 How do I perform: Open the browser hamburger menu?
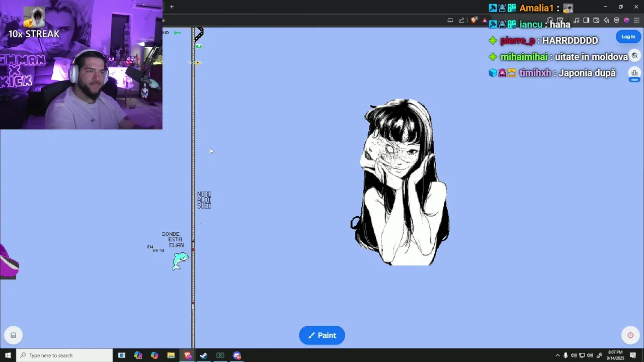[x=636, y=21]
